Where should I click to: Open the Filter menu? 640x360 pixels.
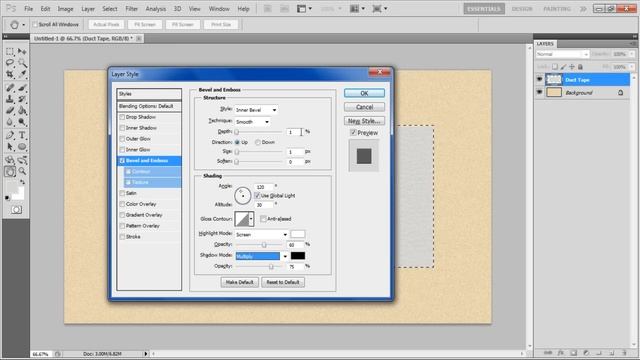(131, 9)
